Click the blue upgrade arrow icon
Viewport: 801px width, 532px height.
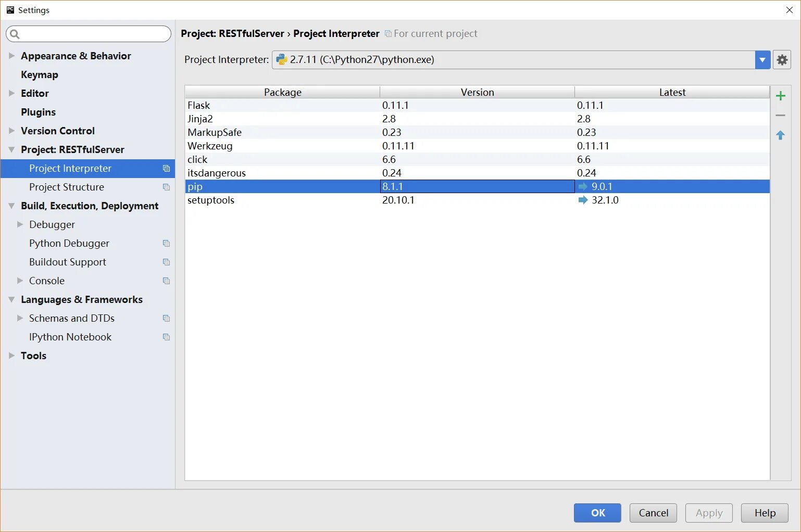pos(780,135)
